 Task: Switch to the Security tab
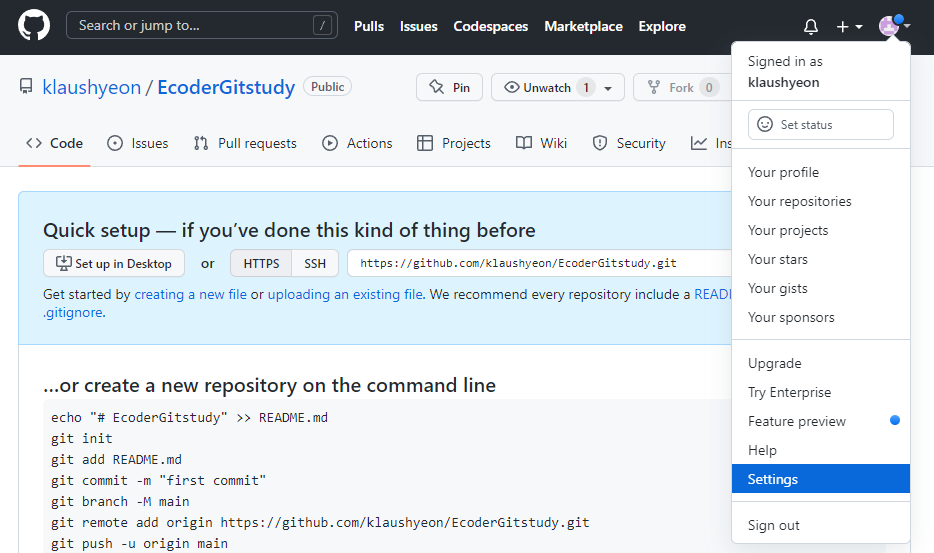pyautogui.click(x=628, y=143)
